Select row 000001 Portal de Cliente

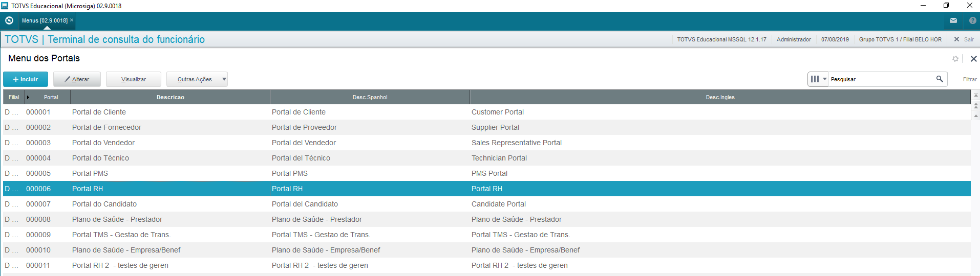coord(487,112)
